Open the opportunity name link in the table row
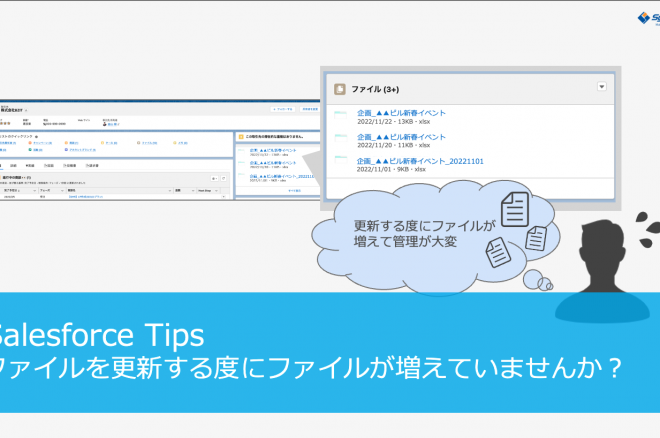This screenshot has width=660, height=438. (86, 196)
